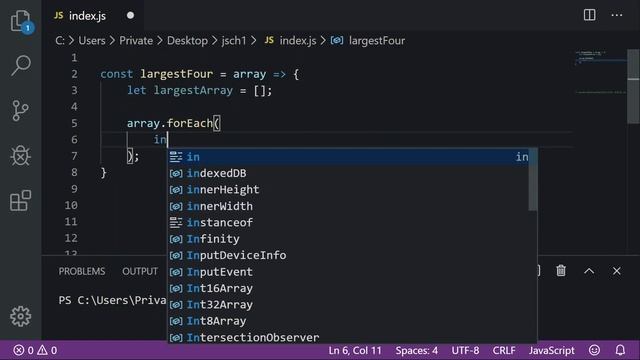640x360 pixels.
Task: Change encoding via UTF-8
Action: pyautogui.click(x=465, y=350)
